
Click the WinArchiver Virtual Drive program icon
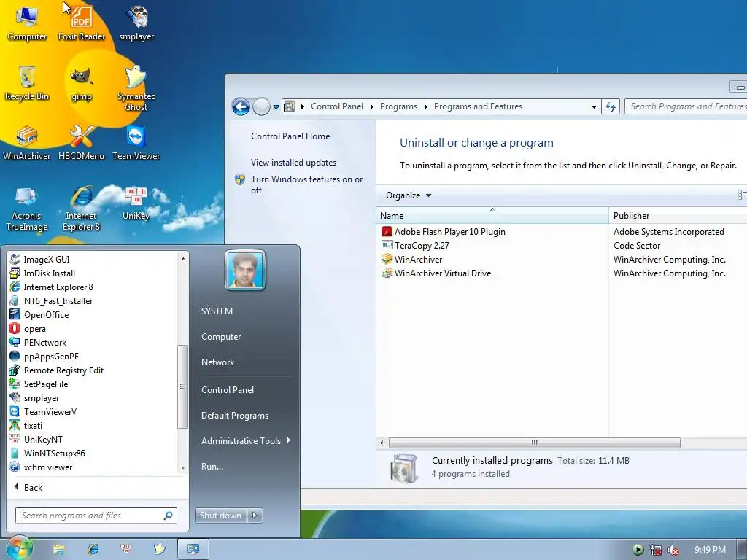[x=387, y=273]
